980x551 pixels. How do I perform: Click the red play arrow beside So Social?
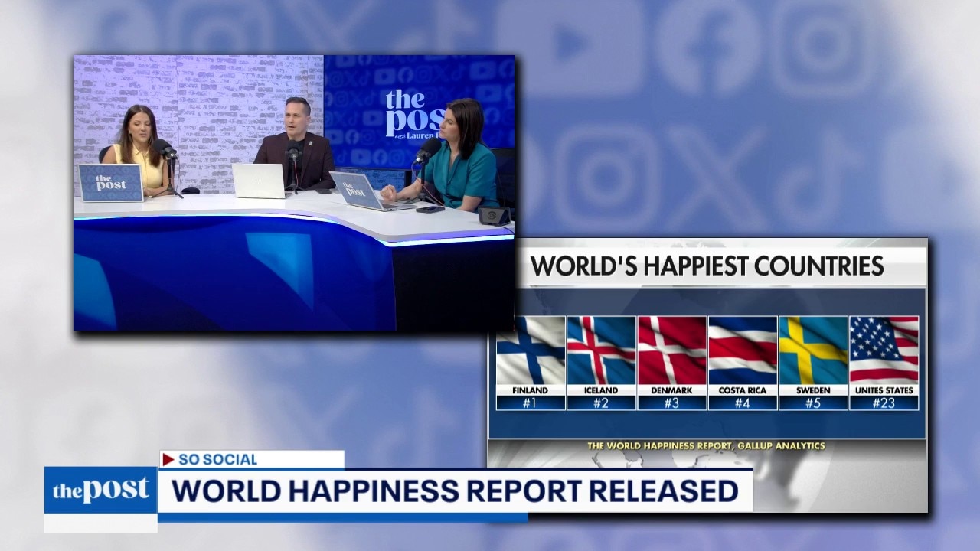coord(168,459)
